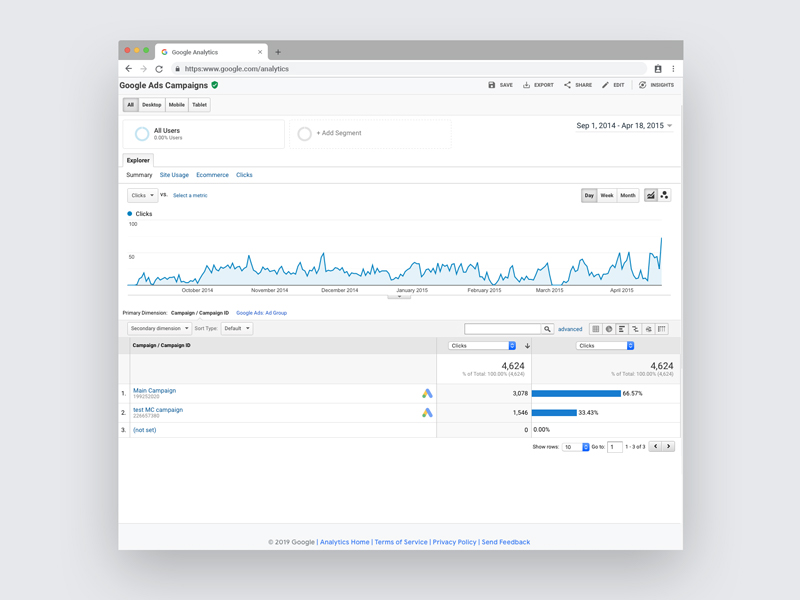Screen dimensions: 800x600
Task: Open the browser three-dot menu
Action: [673, 69]
